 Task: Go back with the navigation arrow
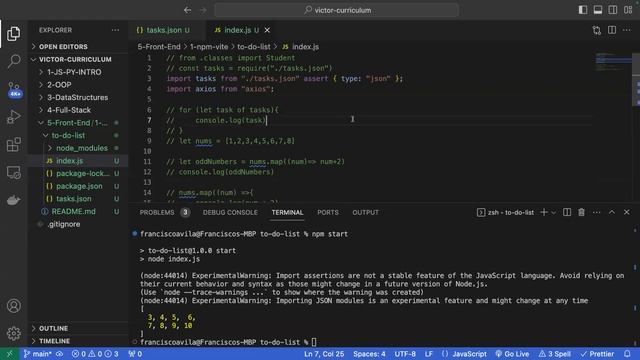187,10
